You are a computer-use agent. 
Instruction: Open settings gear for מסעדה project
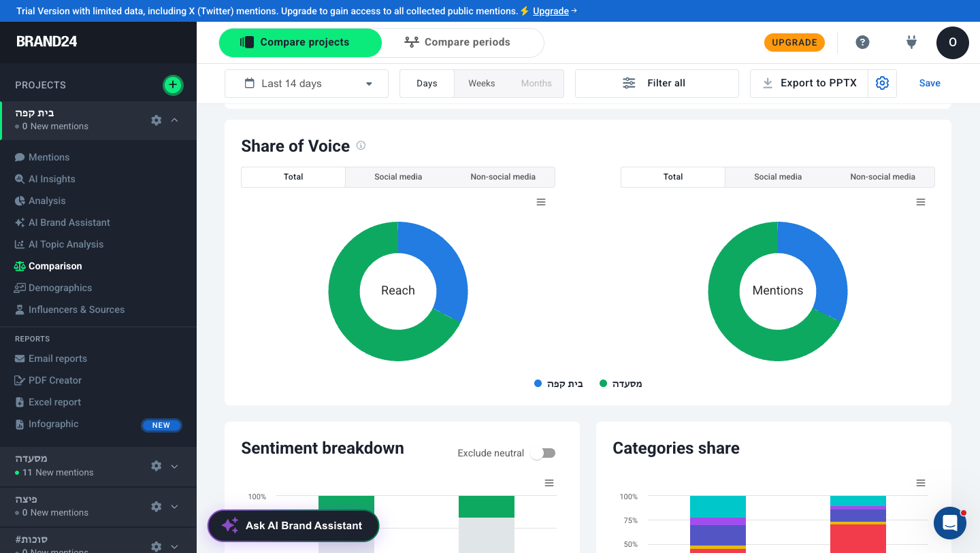pyautogui.click(x=157, y=466)
